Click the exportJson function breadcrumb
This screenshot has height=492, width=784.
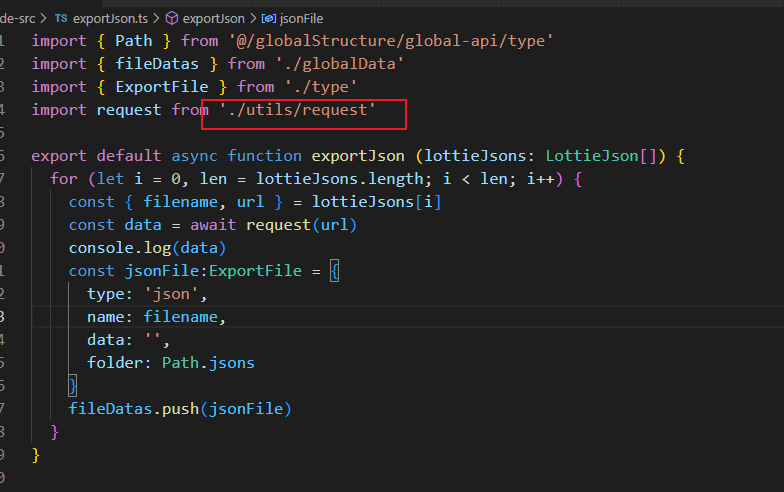pos(214,19)
